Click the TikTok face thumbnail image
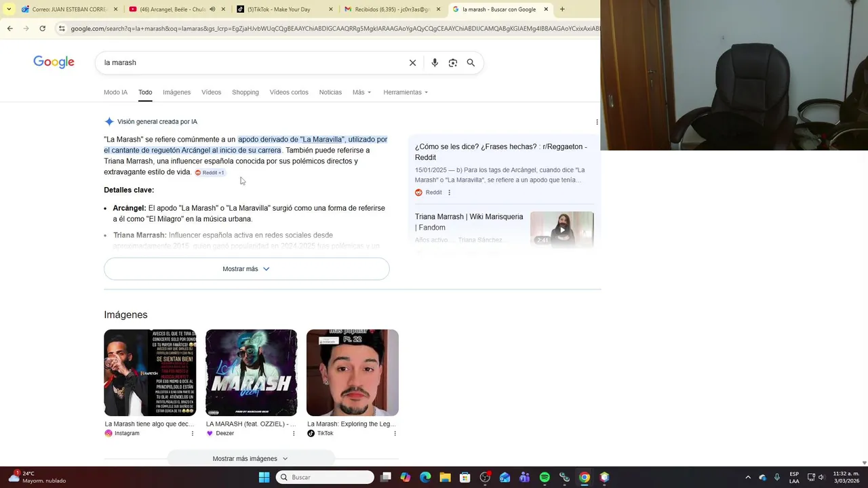The image size is (868, 488). click(353, 373)
